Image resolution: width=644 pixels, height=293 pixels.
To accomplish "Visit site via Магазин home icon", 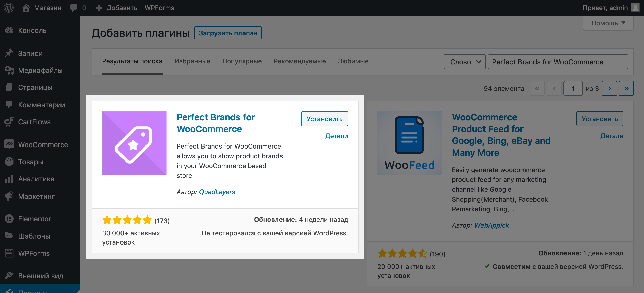I will [26, 8].
